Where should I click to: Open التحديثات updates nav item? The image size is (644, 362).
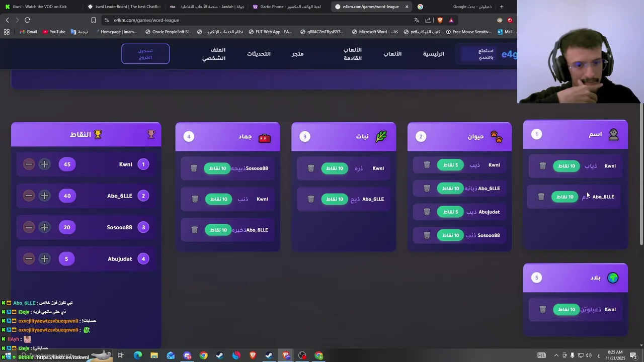pyautogui.click(x=259, y=54)
